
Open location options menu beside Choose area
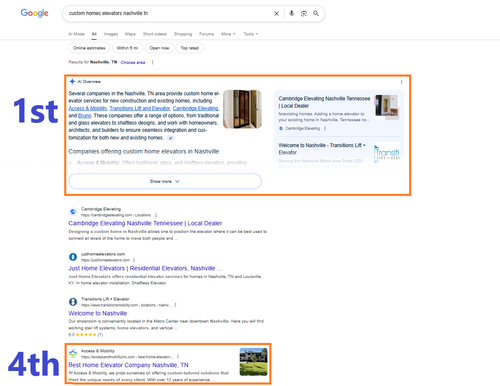point(152,62)
